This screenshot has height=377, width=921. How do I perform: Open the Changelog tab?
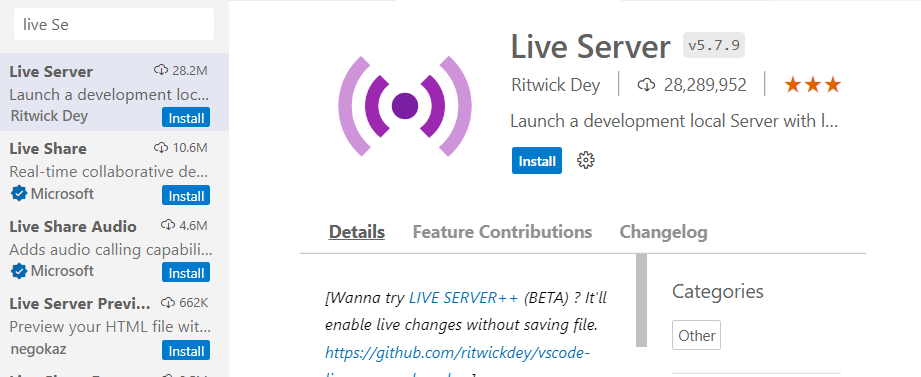664,232
